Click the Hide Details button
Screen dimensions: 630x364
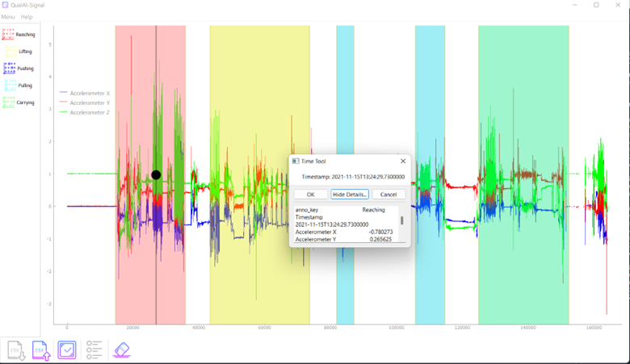[x=350, y=195]
